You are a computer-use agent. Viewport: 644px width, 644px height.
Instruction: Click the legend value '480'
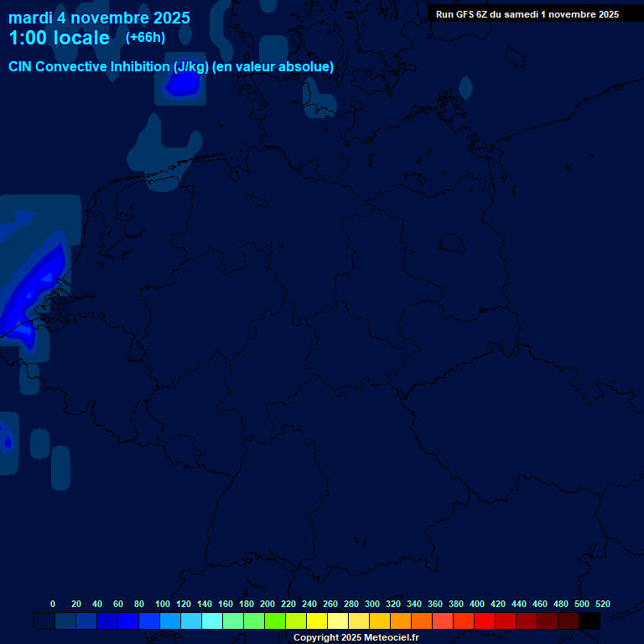[x=561, y=604]
